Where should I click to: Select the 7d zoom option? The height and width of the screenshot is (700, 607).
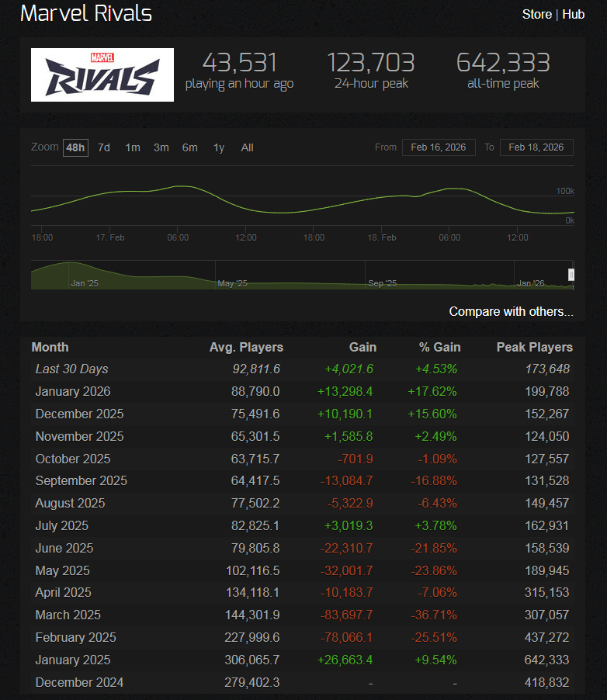point(104,147)
